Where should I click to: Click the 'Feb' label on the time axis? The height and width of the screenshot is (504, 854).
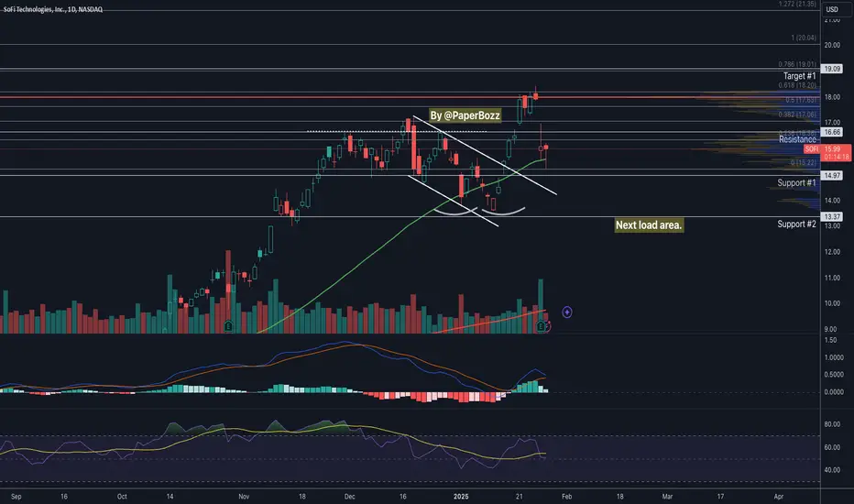[x=566, y=497]
